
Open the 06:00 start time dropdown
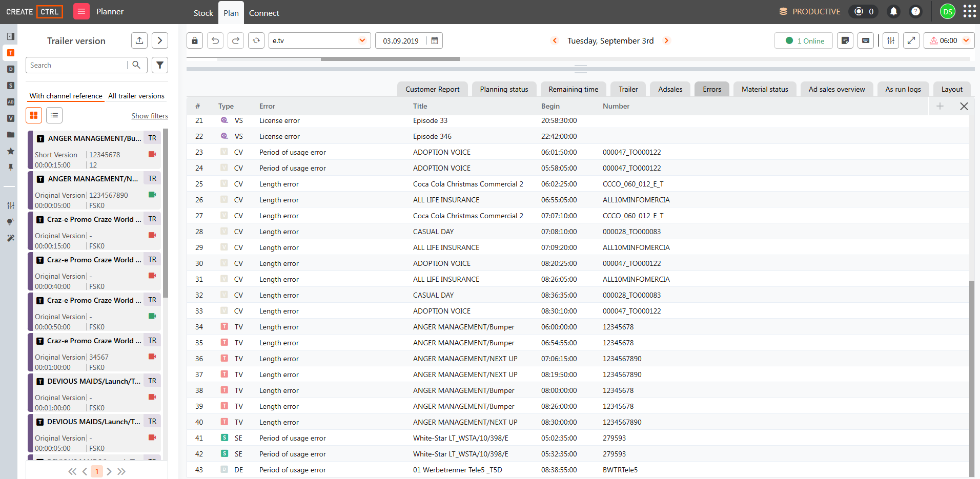(x=949, y=40)
